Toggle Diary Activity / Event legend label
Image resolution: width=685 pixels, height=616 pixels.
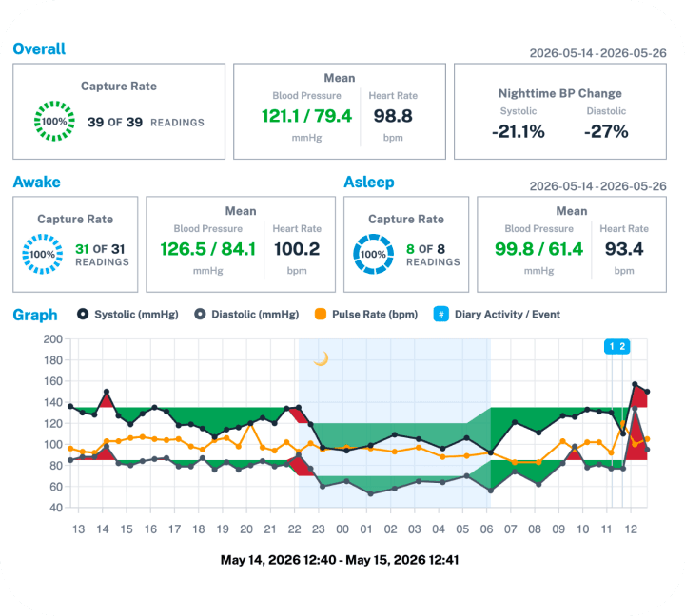coord(507,315)
